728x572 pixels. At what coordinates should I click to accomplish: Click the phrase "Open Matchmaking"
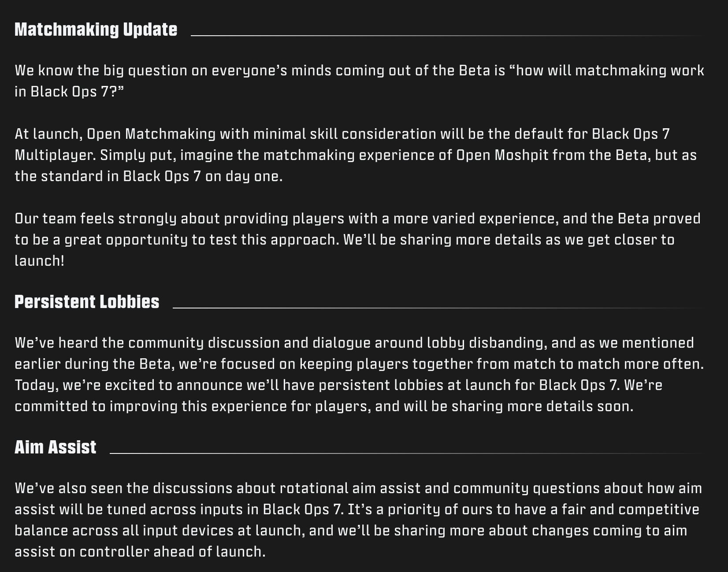click(x=151, y=134)
